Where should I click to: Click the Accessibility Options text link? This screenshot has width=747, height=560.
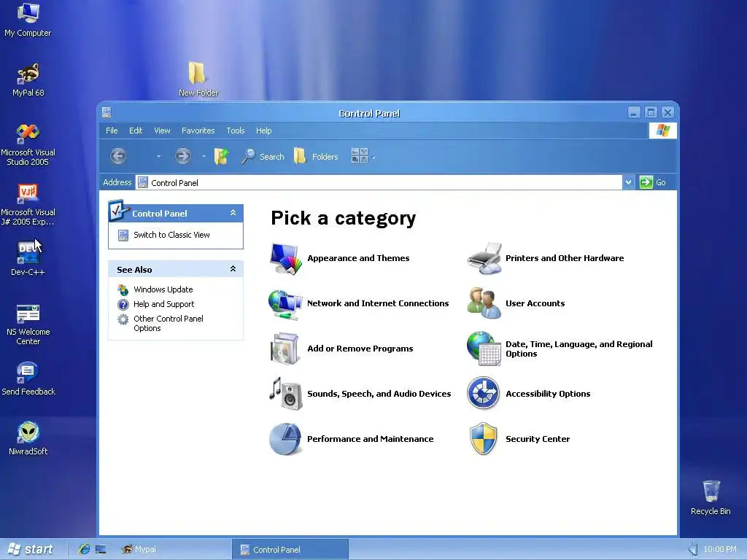(548, 394)
